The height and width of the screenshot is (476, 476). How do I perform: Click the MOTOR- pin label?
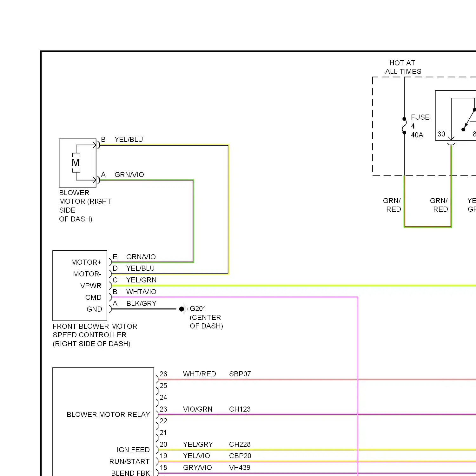click(87, 274)
